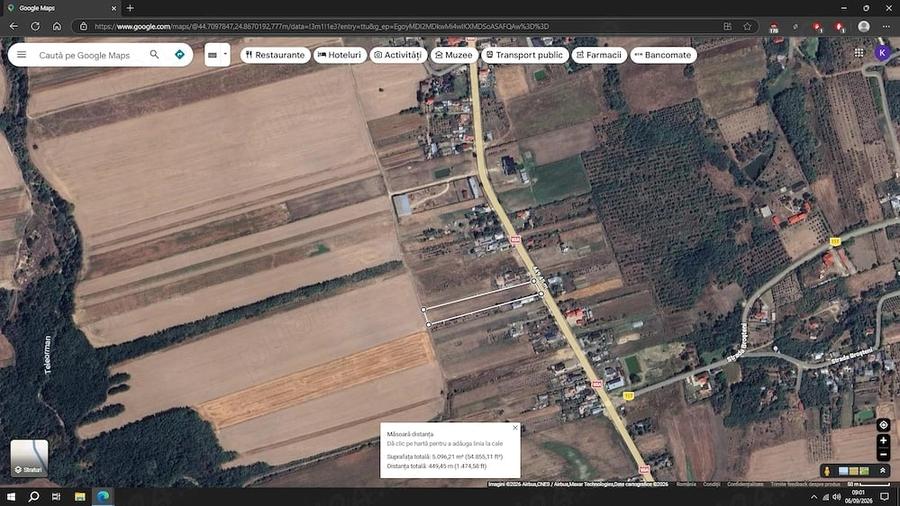
Task: Open the 'Condiții' footer link
Action: 711,484
